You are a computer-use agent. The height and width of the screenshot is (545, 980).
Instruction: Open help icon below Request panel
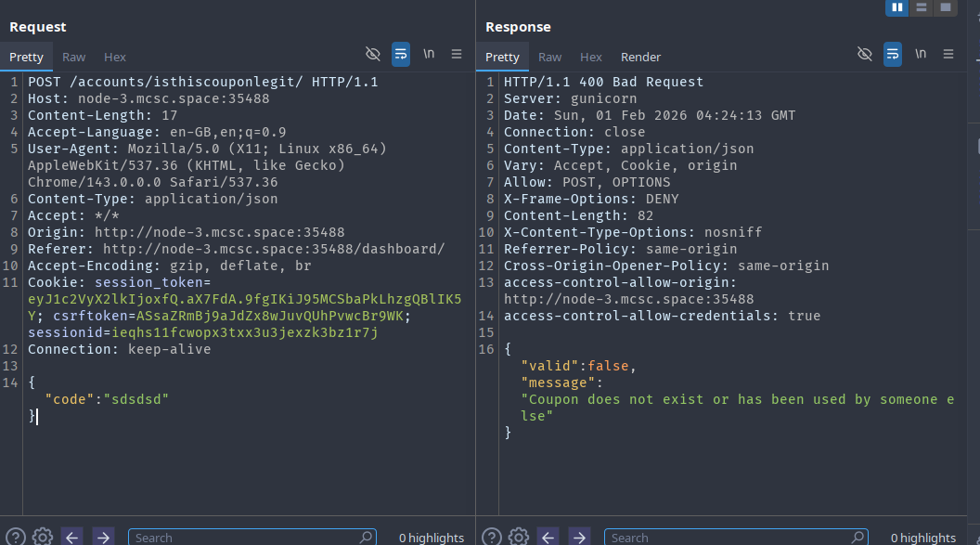pyautogui.click(x=16, y=537)
